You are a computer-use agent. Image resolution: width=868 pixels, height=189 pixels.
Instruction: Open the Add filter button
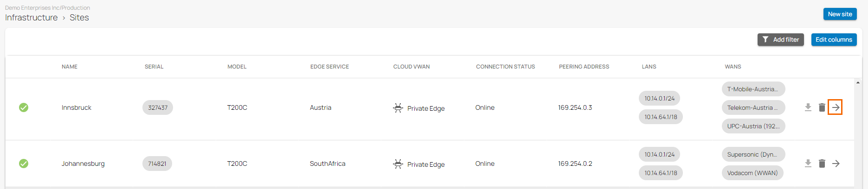pos(780,40)
